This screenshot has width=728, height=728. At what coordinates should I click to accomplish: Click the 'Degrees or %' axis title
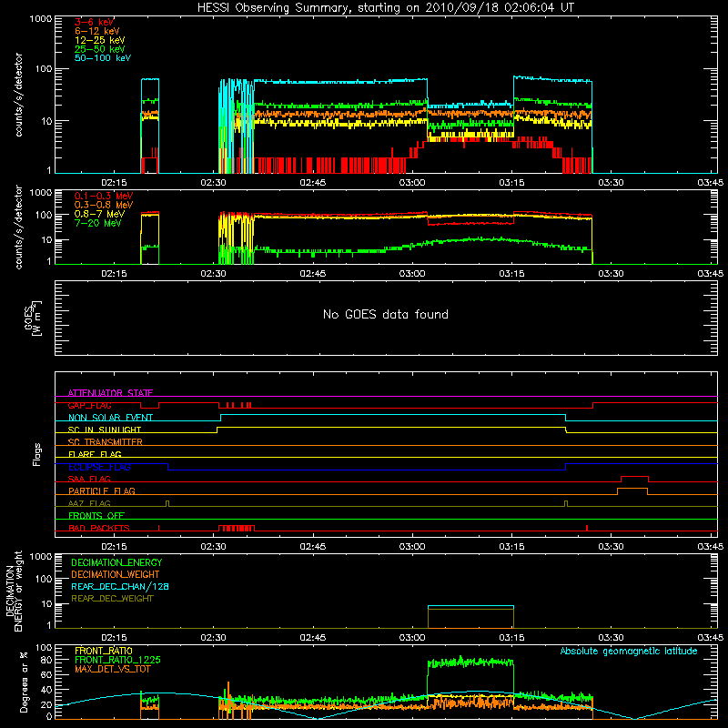24,682
